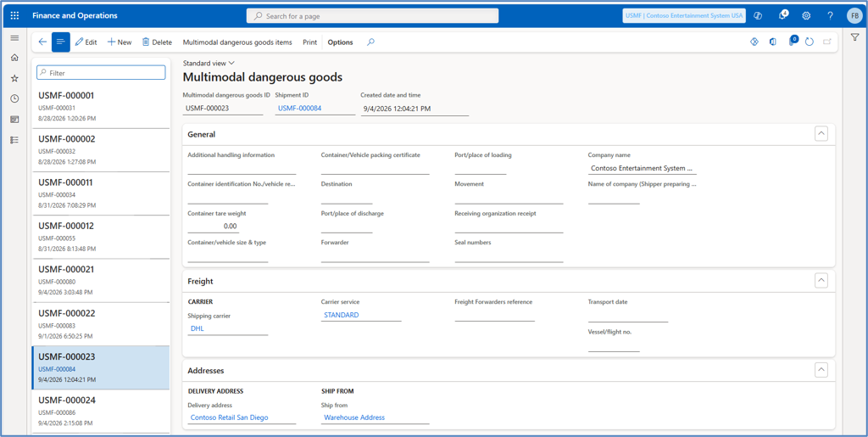Open the help question mark
Screen dimensions: 868x437
click(830, 15)
